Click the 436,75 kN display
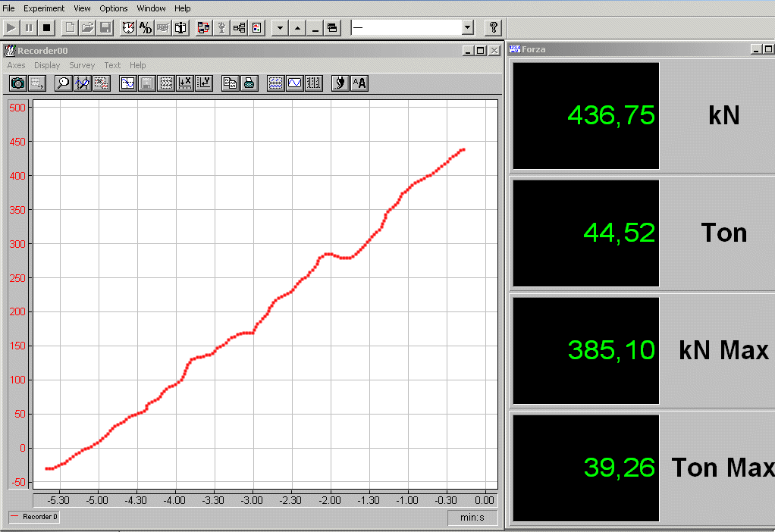 point(585,116)
